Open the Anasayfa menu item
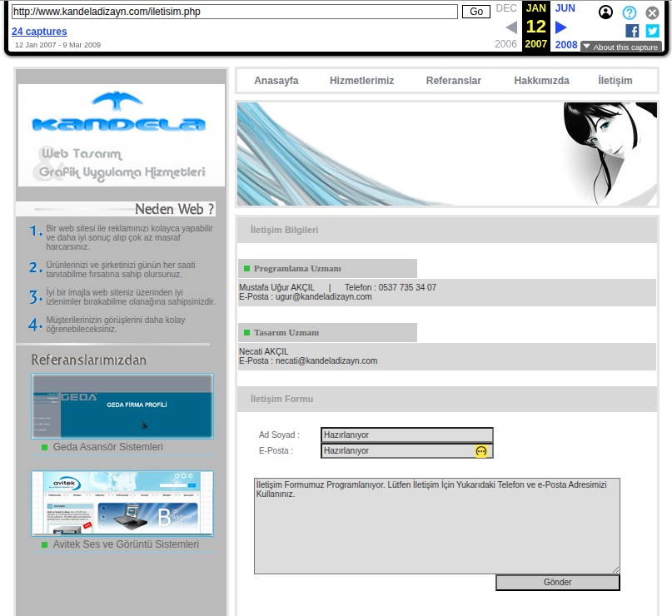672x616 pixels. [276, 81]
